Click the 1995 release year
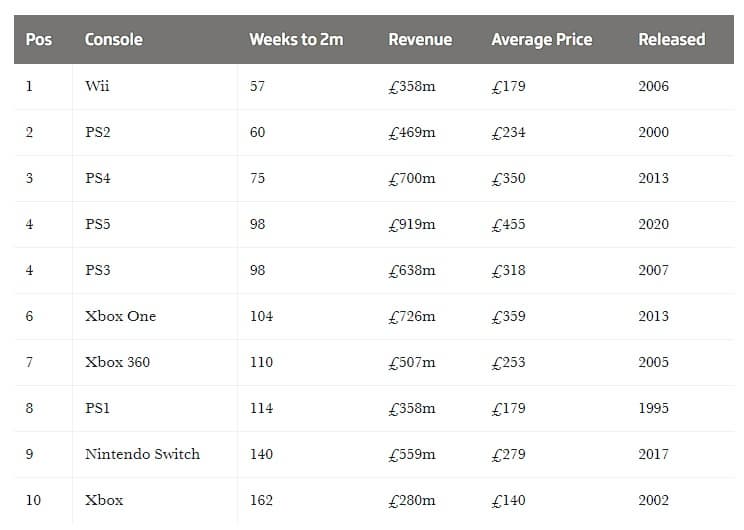Viewport: 744px width, 530px height. (653, 408)
